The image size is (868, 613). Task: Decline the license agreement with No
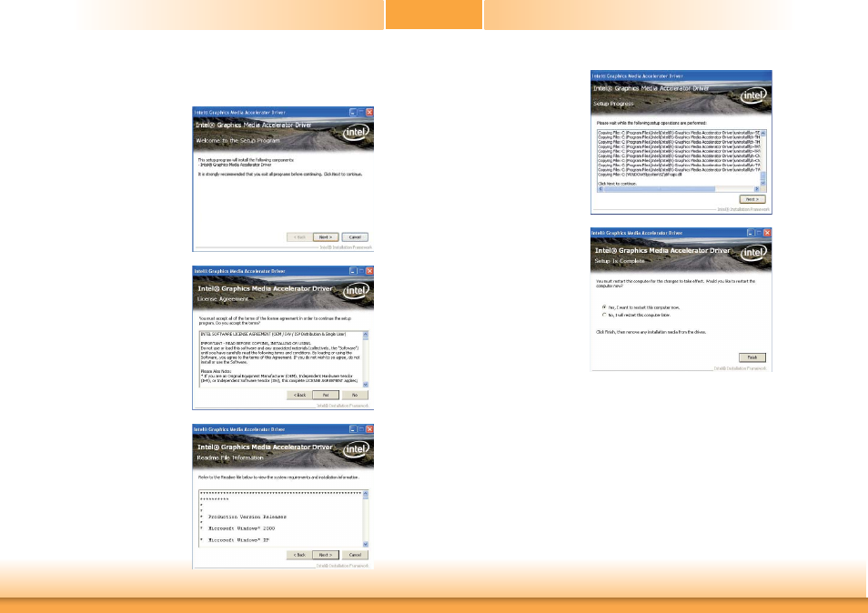pos(354,396)
